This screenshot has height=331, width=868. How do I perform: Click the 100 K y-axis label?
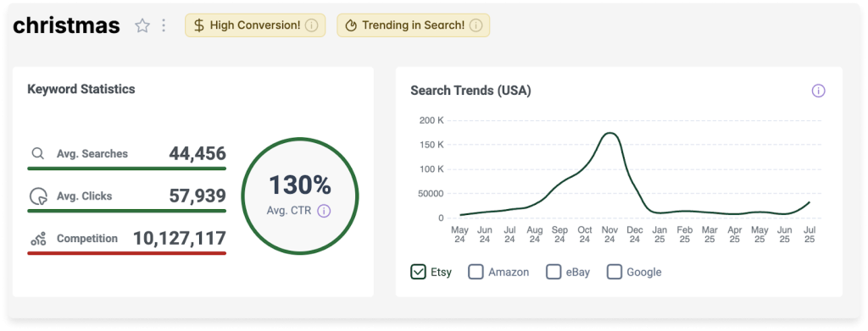point(432,169)
